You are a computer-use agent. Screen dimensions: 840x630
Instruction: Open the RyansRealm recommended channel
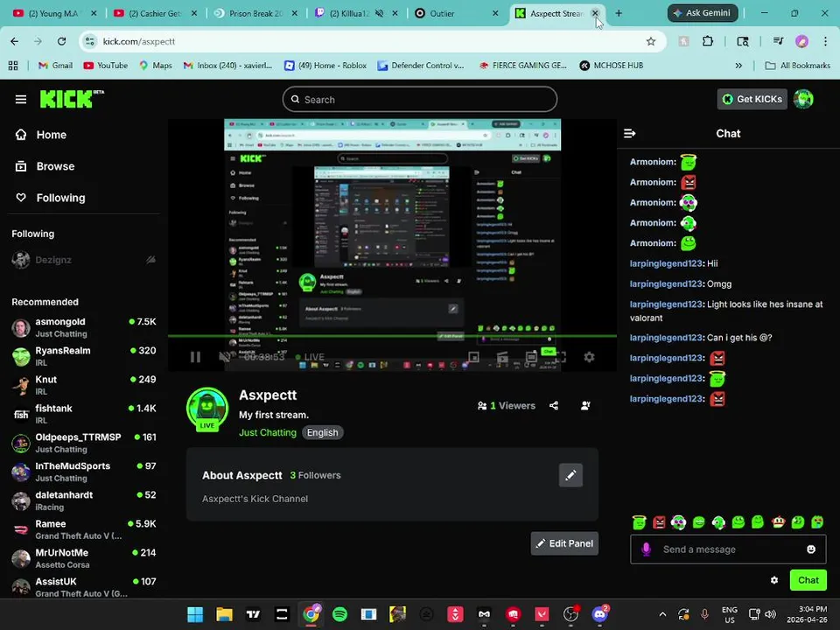[x=84, y=356]
